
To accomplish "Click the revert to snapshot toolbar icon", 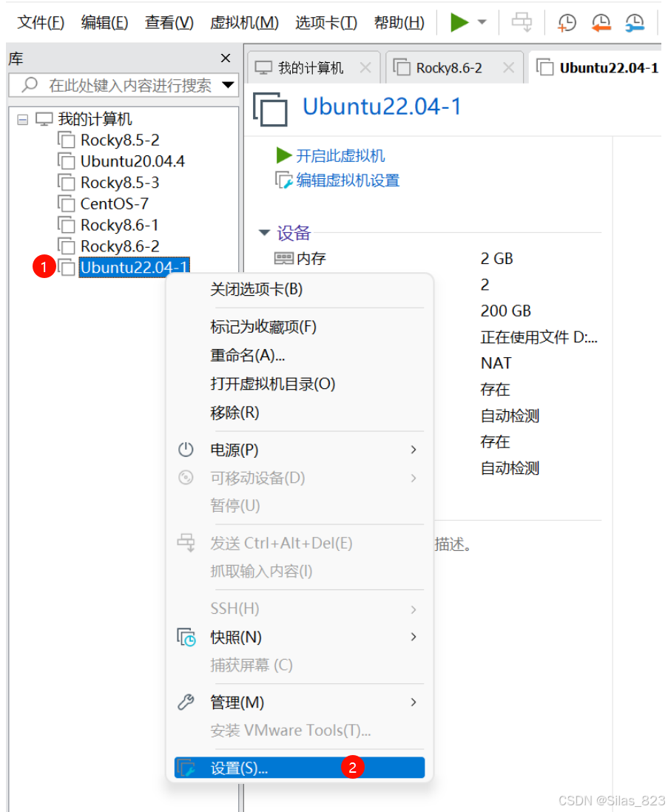I will coord(601,22).
